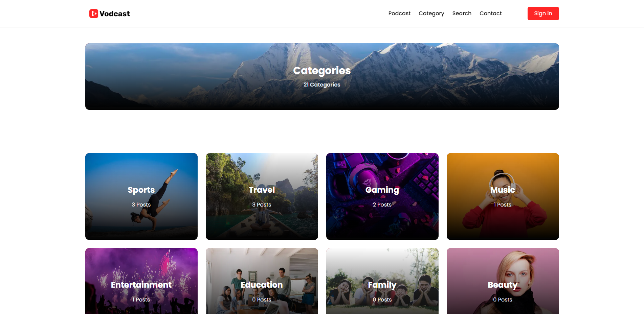Open the Category navigation link
The width and height of the screenshot is (644, 314).
431,14
